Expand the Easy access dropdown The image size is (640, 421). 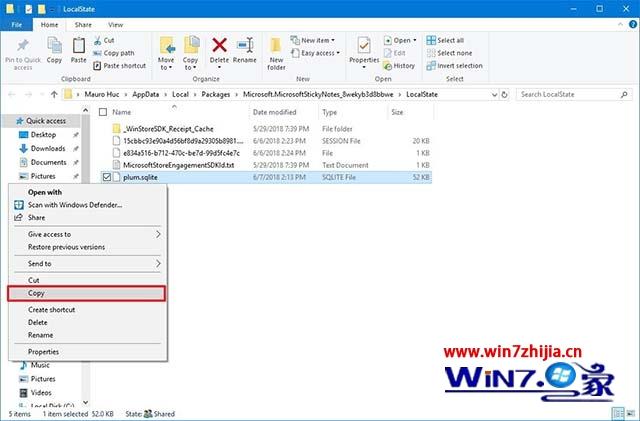point(338,53)
